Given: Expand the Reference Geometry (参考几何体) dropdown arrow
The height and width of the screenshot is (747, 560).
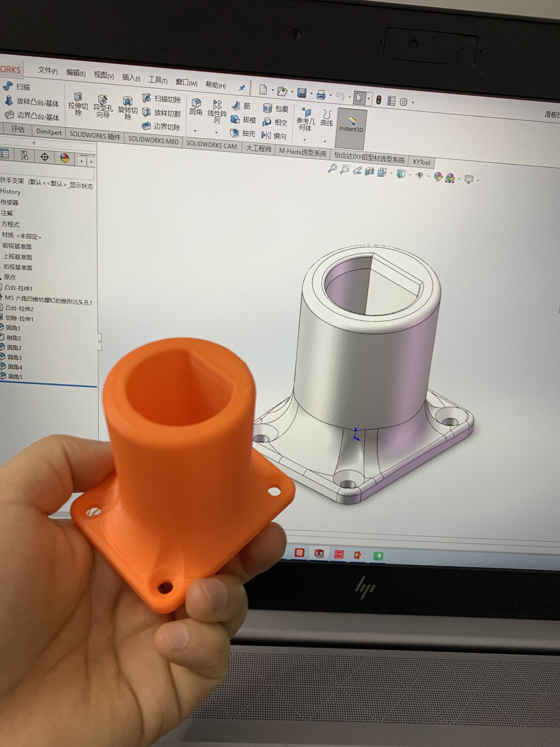Looking at the screenshot, I should click(x=304, y=140).
